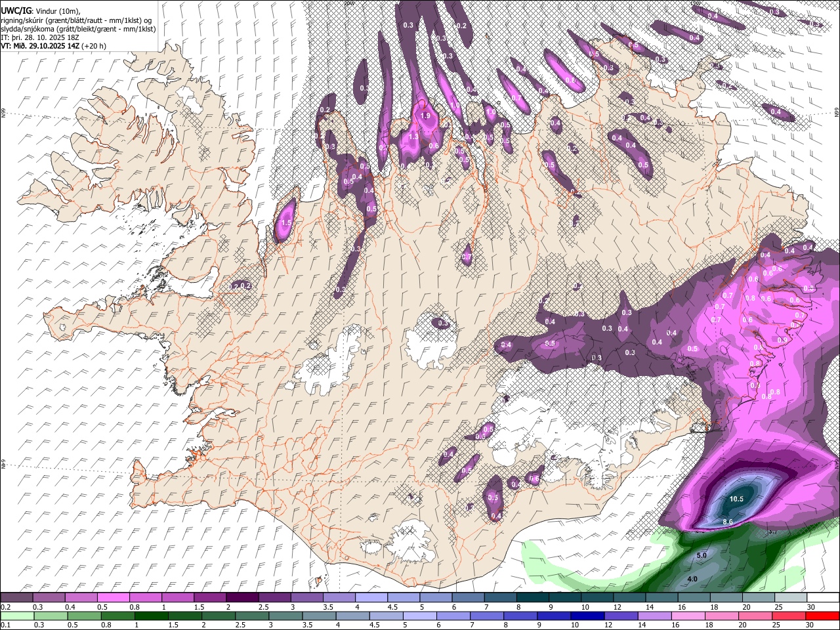Click the '0.1' label in the bottom legend row
Image resolution: width=840 pixels, height=630 pixels.
tap(6, 625)
